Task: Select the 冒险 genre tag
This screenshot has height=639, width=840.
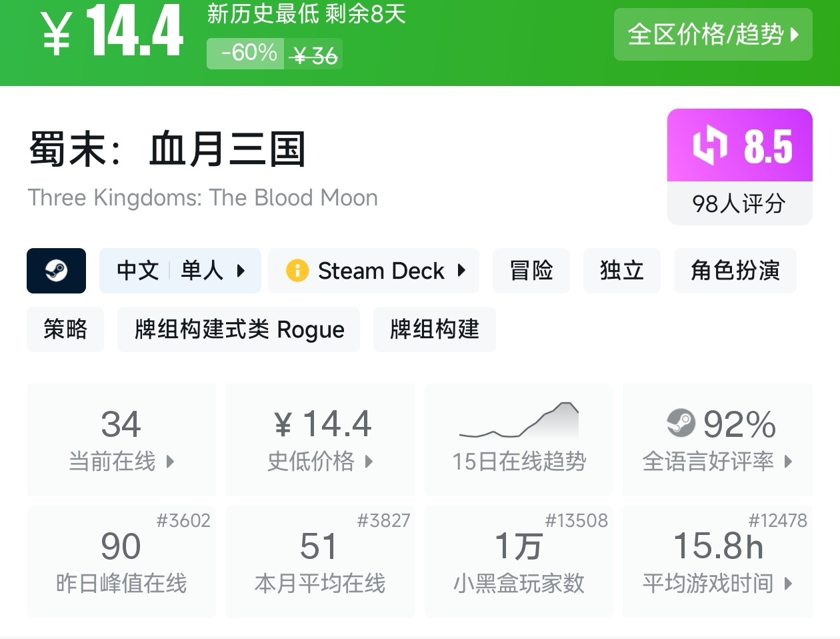Action: coord(531,271)
